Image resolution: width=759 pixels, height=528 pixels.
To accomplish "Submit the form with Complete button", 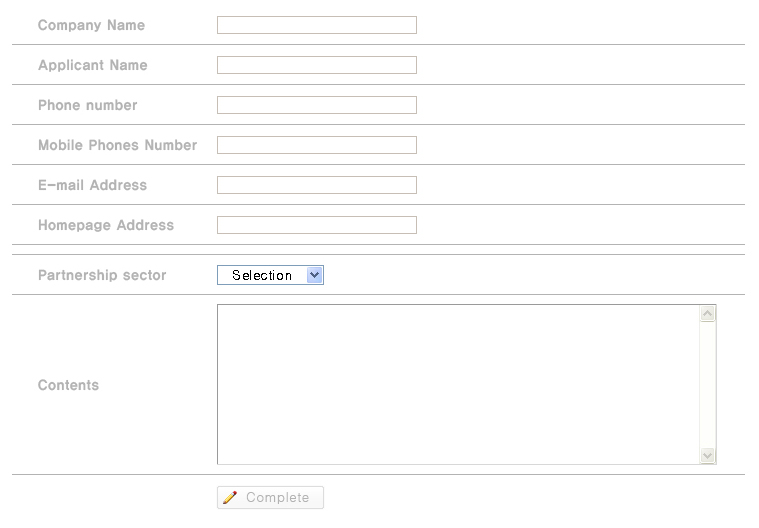I will click(270, 497).
